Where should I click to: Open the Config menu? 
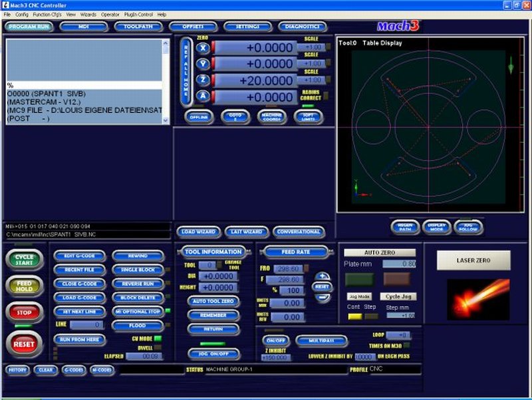point(22,15)
